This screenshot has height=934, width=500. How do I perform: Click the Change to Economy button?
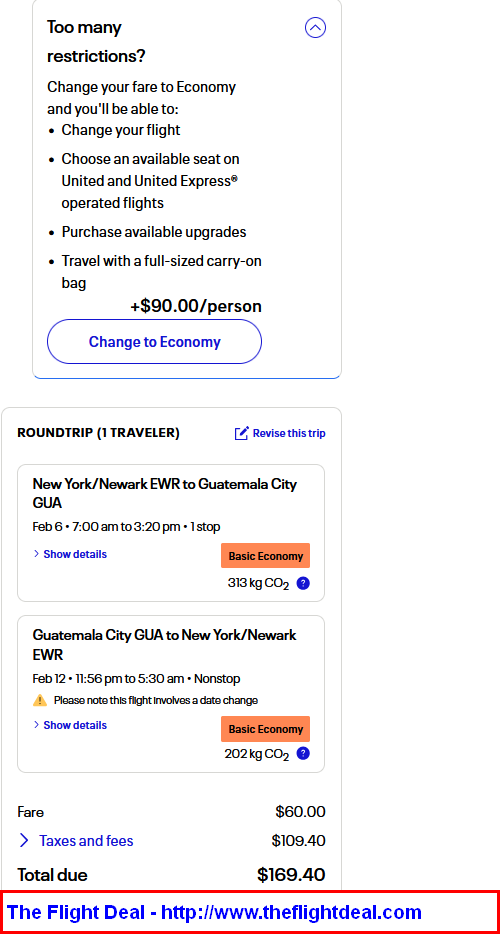tap(154, 341)
